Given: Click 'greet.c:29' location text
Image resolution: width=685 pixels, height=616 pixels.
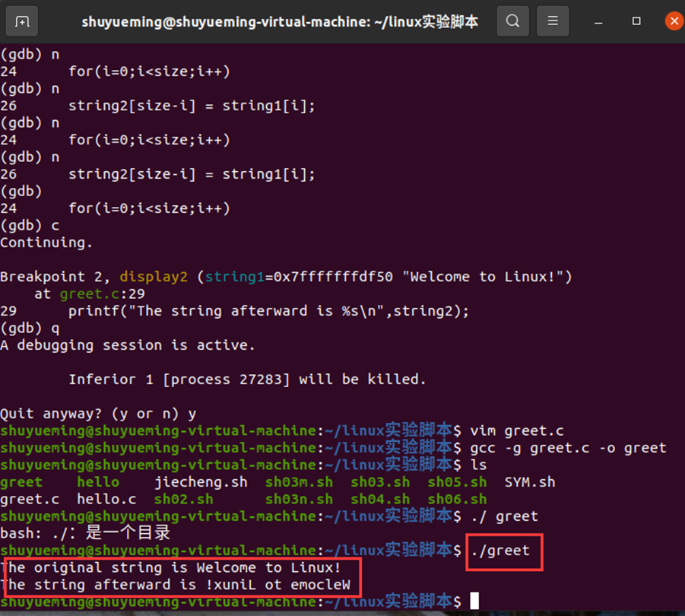Looking at the screenshot, I should tap(102, 294).
